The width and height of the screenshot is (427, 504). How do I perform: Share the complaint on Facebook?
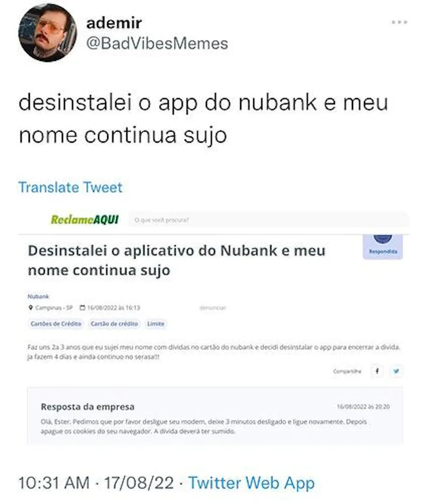(x=377, y=371)
